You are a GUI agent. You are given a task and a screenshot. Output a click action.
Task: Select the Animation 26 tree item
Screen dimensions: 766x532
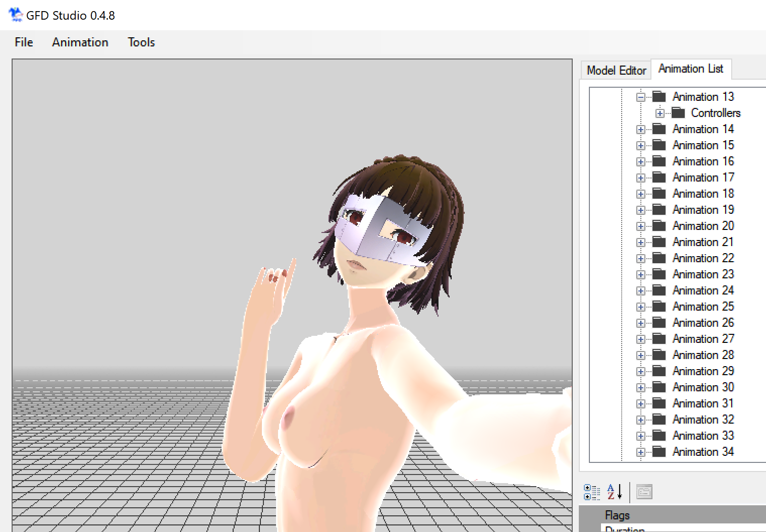703,323
